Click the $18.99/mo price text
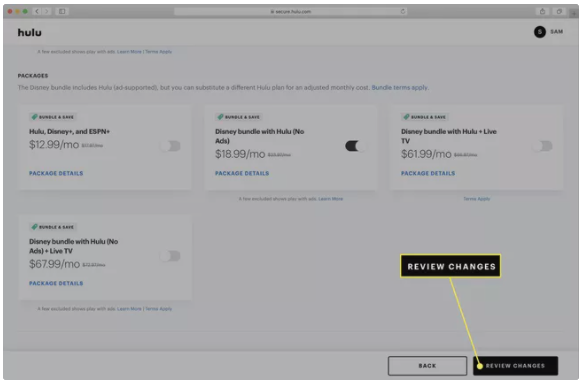The image size is (583, 382). pyautogui.click(x=240, y=154)
